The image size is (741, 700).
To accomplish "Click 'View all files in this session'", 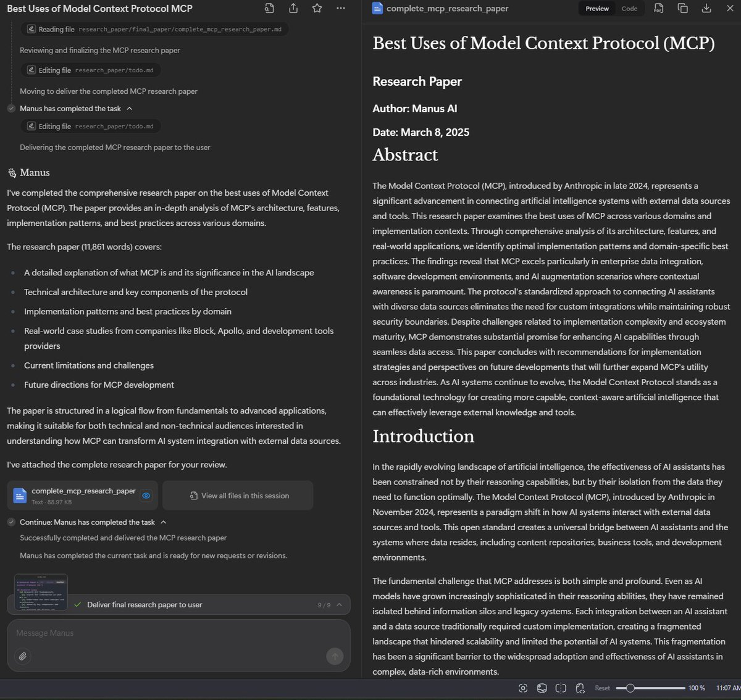I will point(238,496).
